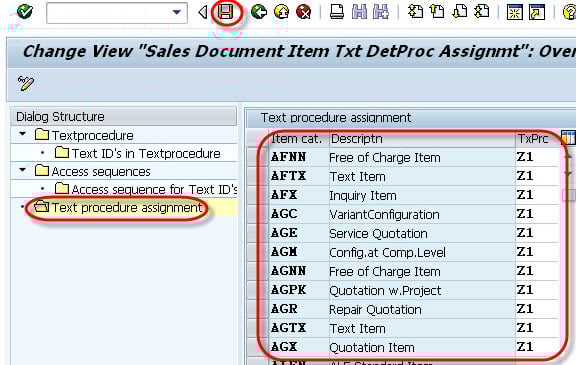The height and width of the screenshot is (365, 576).
Task: Click the binoculars Find icon
Action: click(359, 12)
